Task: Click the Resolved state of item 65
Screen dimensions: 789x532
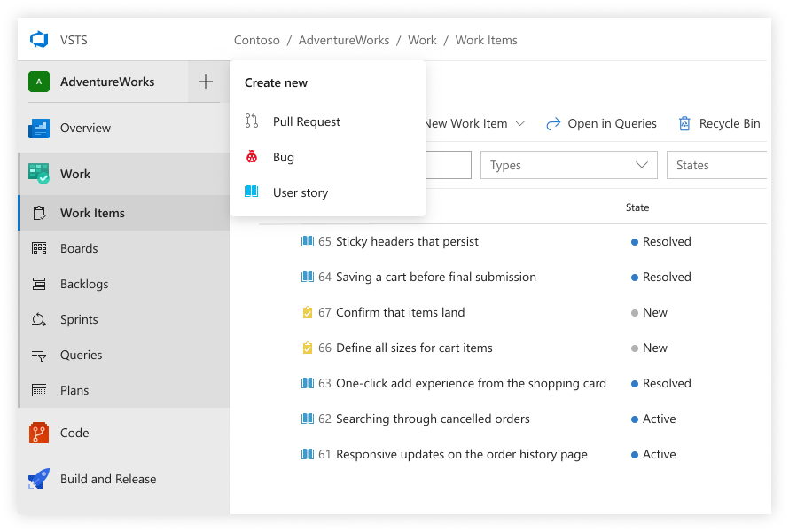Action: (661, 241)
